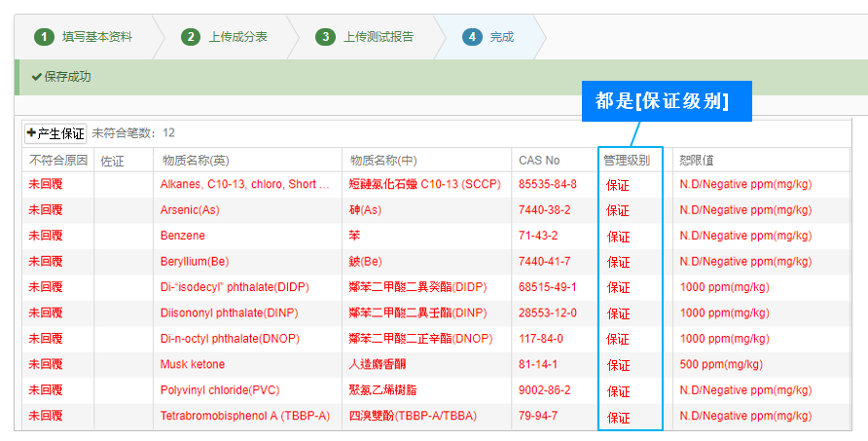
Task: Click step number 3 circle icon
Action: [325, 37]
